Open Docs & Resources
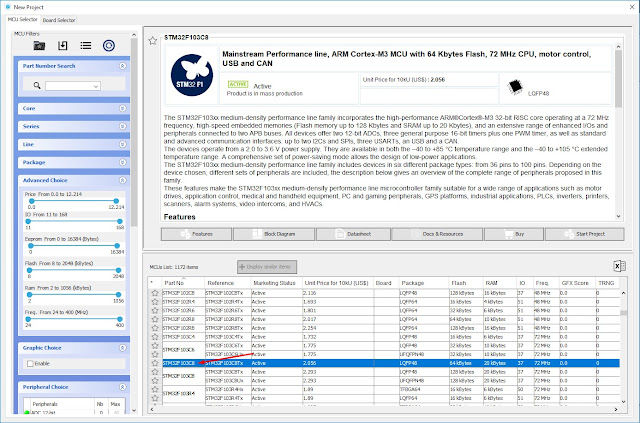Image resolution: width=640 pixels, height=423 pixels. (x=437, y=234)
